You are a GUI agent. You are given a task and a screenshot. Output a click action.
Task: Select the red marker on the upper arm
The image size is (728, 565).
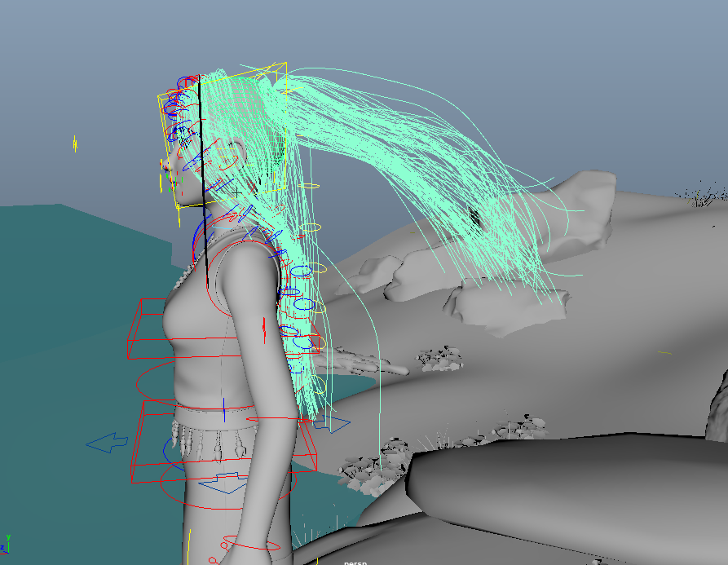click(264, 329)
